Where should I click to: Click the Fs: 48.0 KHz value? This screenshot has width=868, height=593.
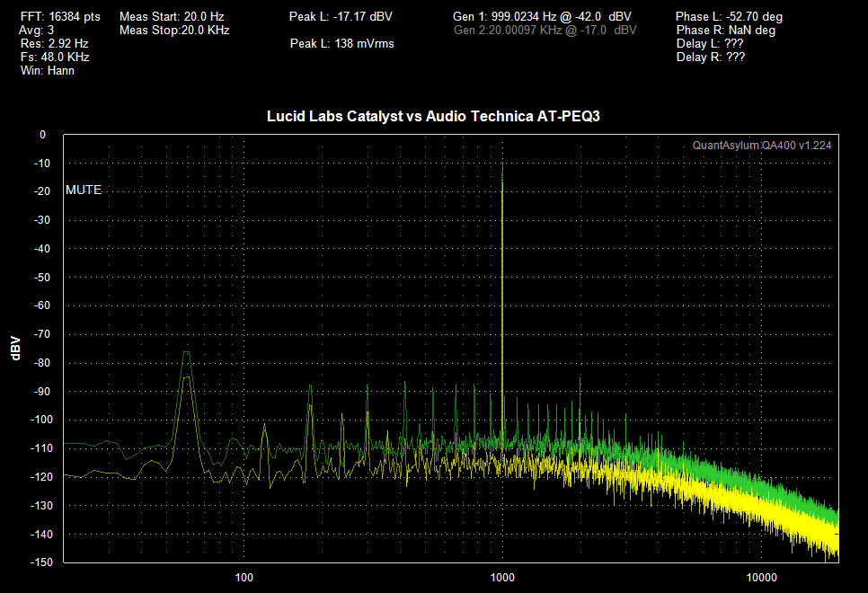pos(55,57)
